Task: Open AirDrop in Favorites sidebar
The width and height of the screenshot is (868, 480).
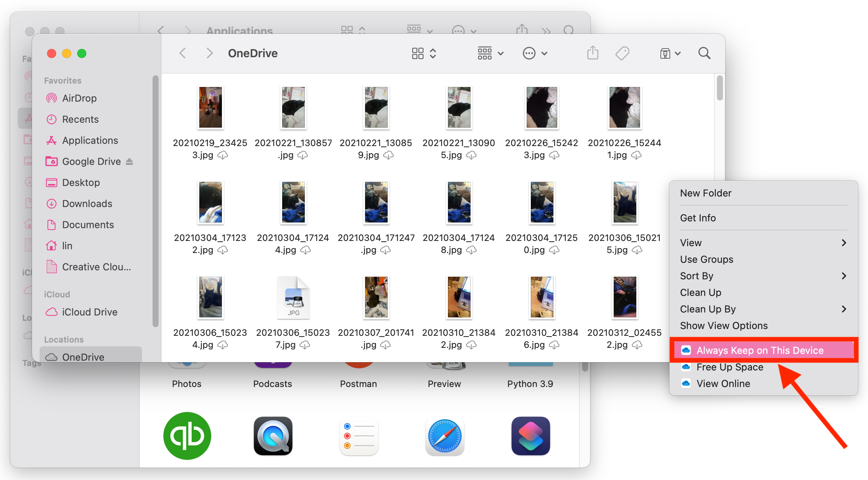Action: pyautogui.click(x=79, y=98)
